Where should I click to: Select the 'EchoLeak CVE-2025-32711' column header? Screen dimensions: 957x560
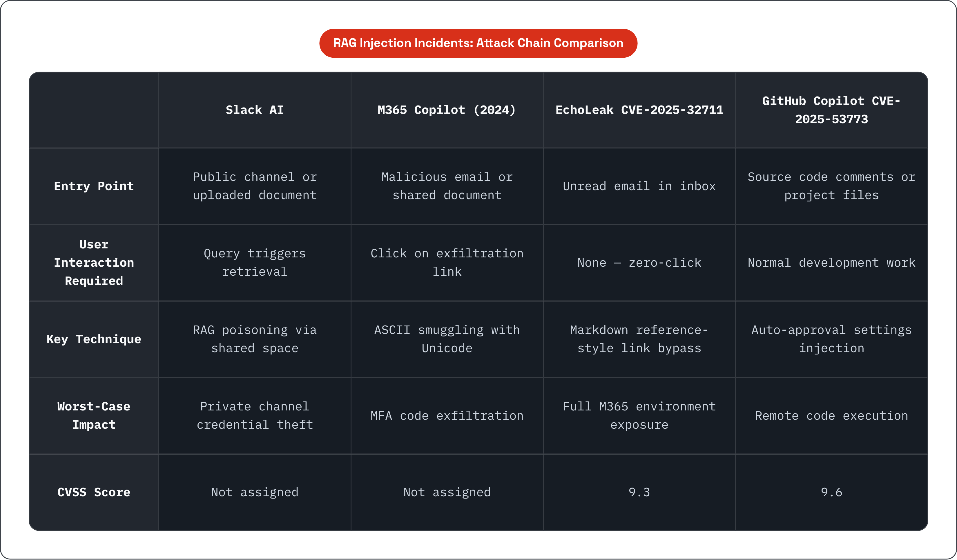click(639, 110)
